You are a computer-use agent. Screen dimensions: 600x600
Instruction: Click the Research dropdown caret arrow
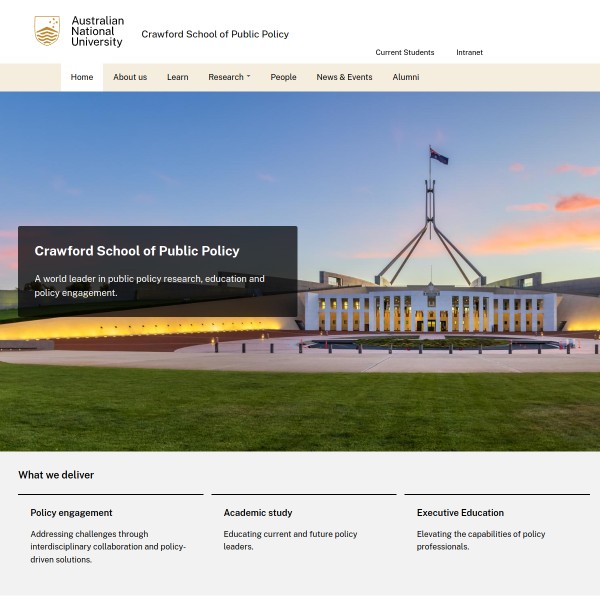pyautogui.click(x=248, y=77)
